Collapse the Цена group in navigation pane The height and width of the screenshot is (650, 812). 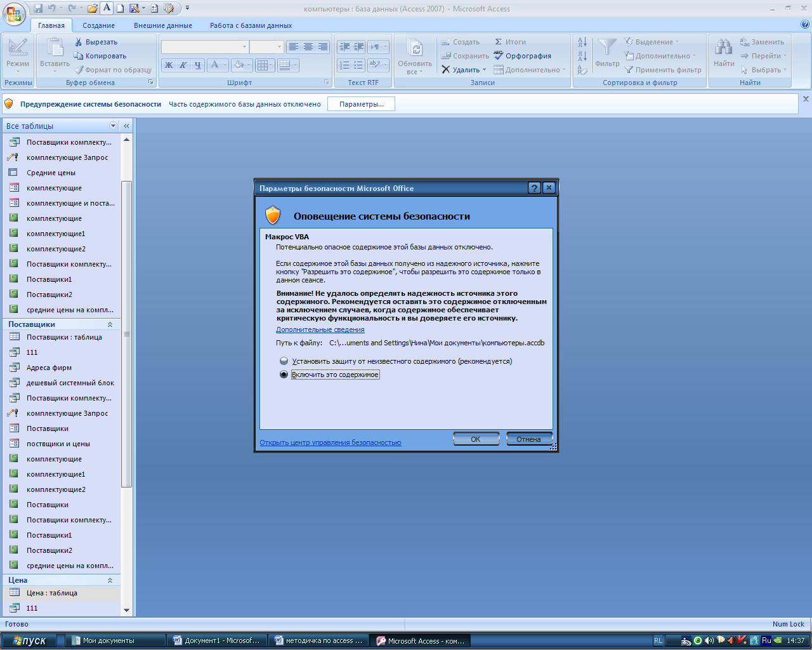[x=110, y=580]
